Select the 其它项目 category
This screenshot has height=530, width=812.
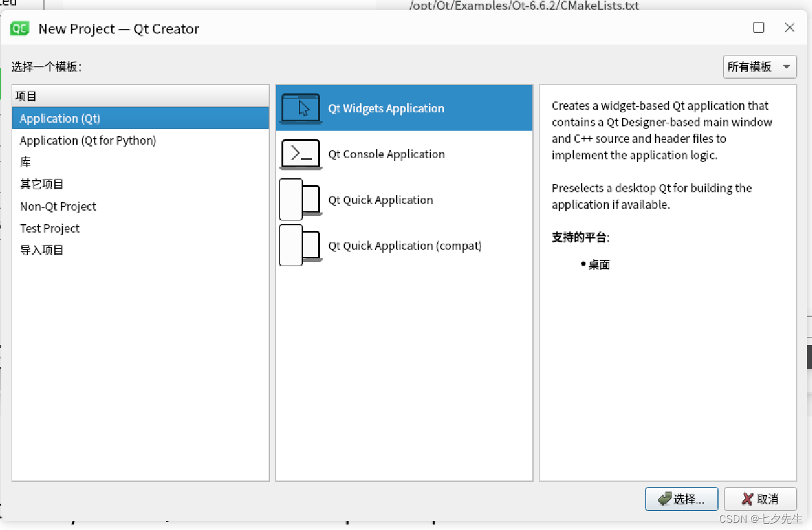click(x=140, y=184)
